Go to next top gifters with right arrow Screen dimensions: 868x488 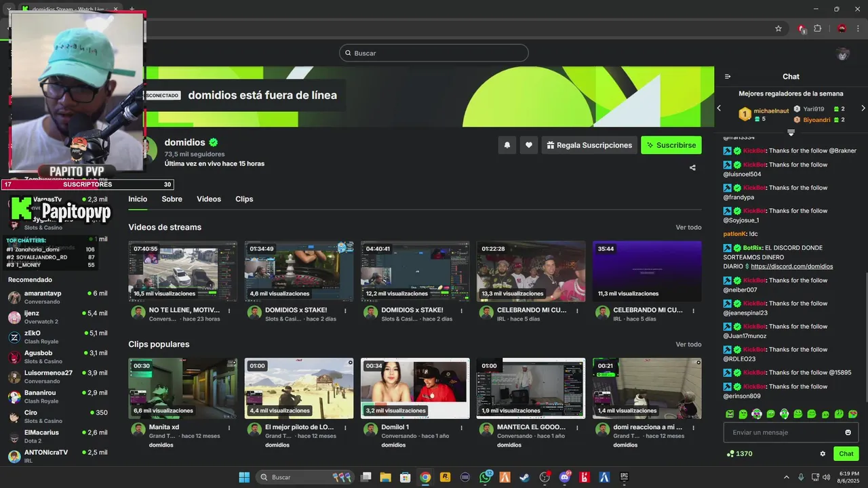click(x=863, y=108)
